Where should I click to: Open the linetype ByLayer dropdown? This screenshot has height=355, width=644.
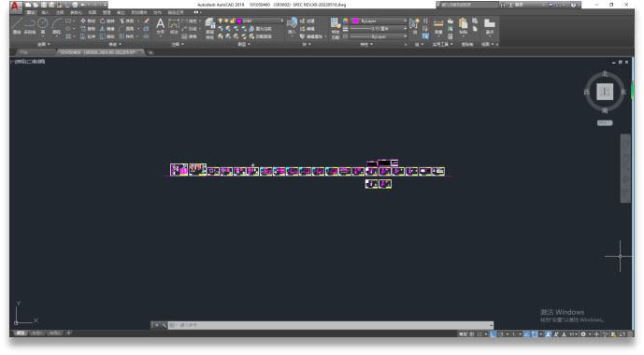point(379,36)
